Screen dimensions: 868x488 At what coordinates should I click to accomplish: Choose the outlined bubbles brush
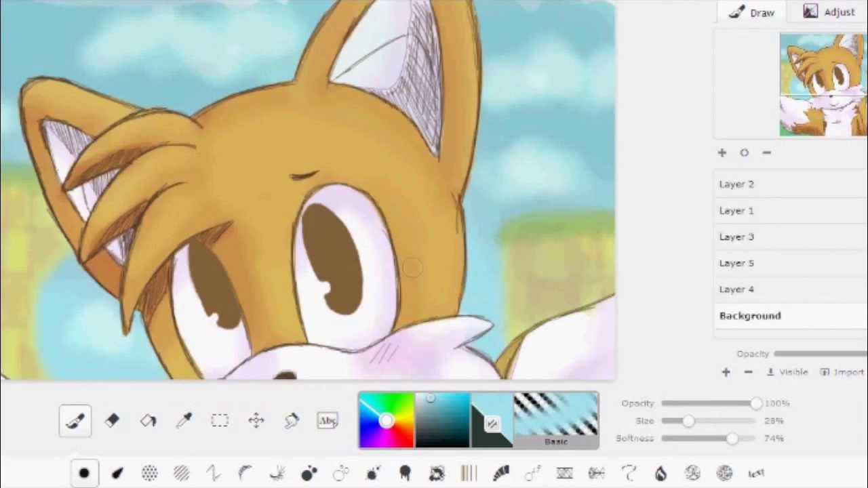click(x=340, y=473)
